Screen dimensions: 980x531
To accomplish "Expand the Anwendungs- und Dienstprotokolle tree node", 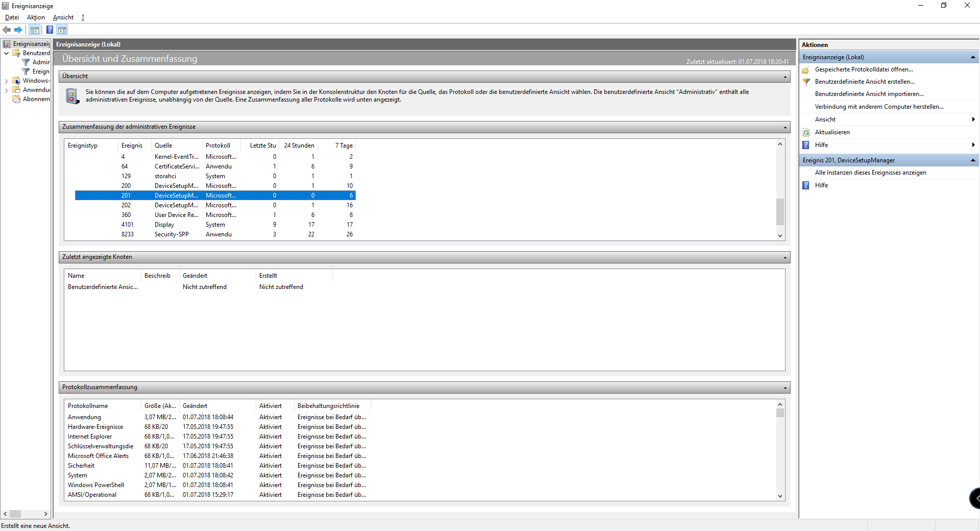I will click(x=6, y=90).
